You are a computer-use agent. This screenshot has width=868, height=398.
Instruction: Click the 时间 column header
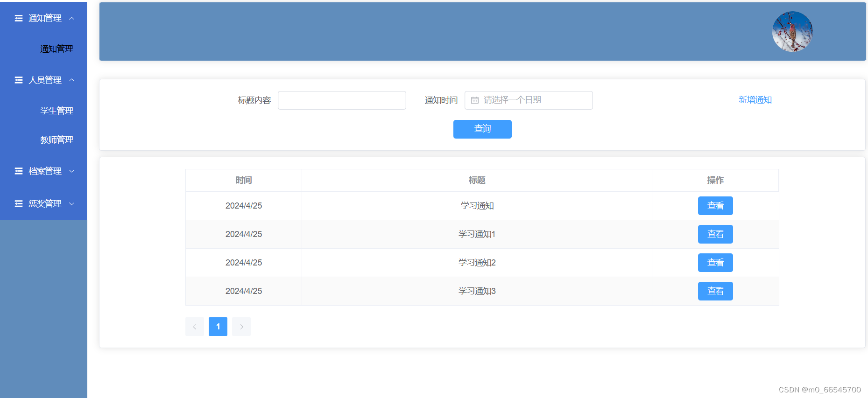(x=244, y=181)
